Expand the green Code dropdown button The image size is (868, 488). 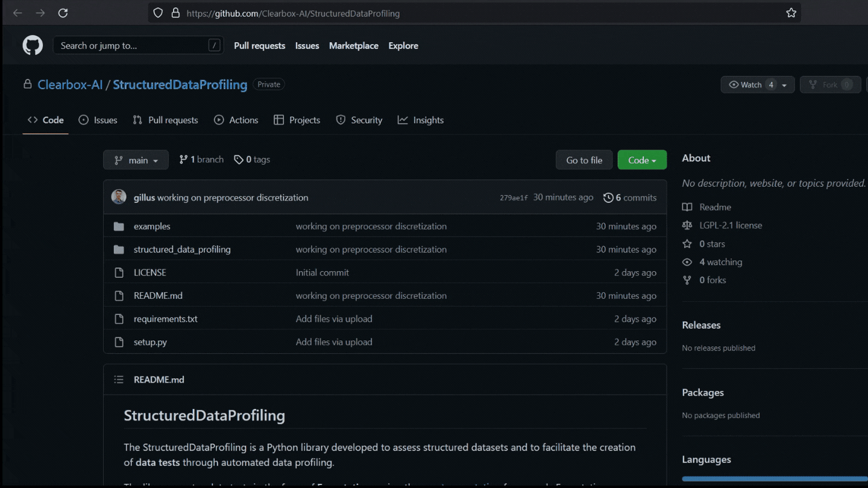[642, 160]
